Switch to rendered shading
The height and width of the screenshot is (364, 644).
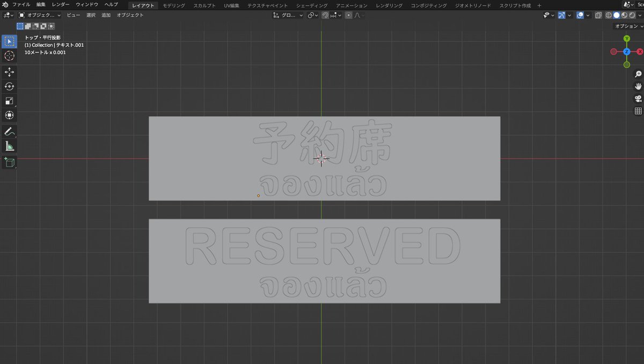pos(632,15)
